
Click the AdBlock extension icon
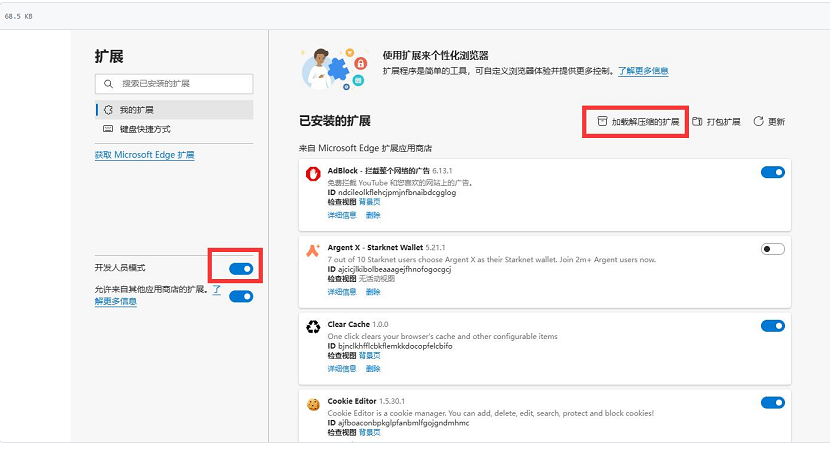pyautogui.click(x=312, y=173)
